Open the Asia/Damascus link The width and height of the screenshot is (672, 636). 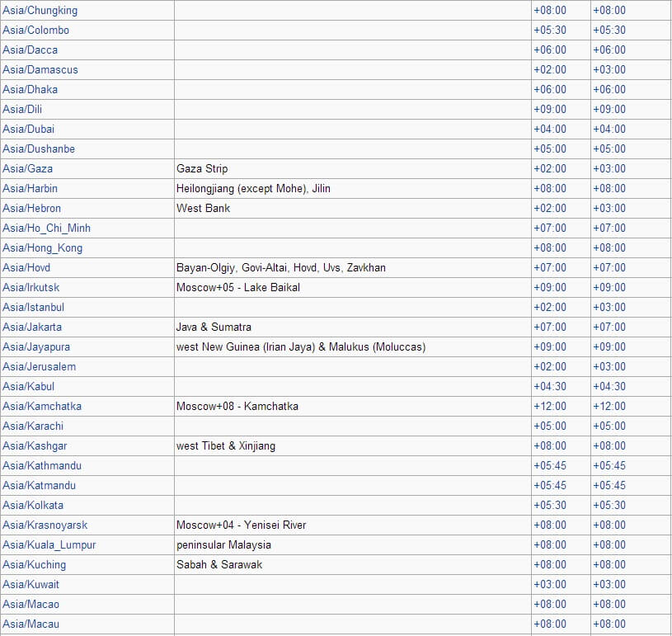coord(40,69)
